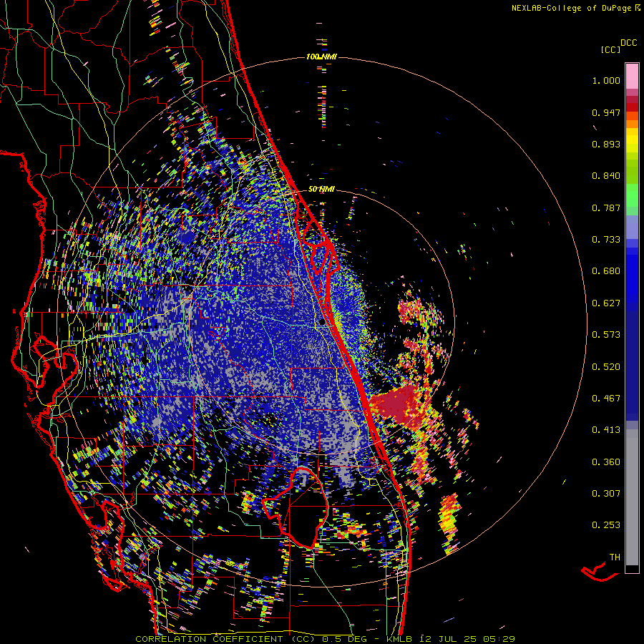Select the 0.680 scale value
The image size is (644, 644).
pos(606,271)
